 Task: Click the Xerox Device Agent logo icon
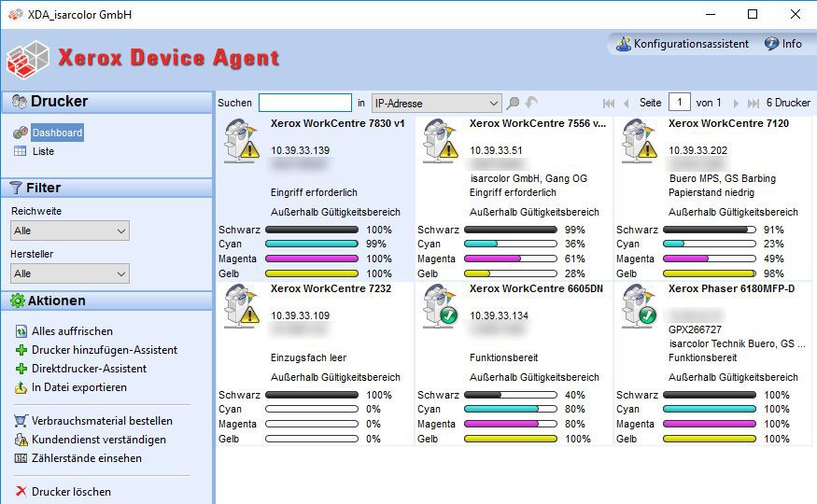28,60
